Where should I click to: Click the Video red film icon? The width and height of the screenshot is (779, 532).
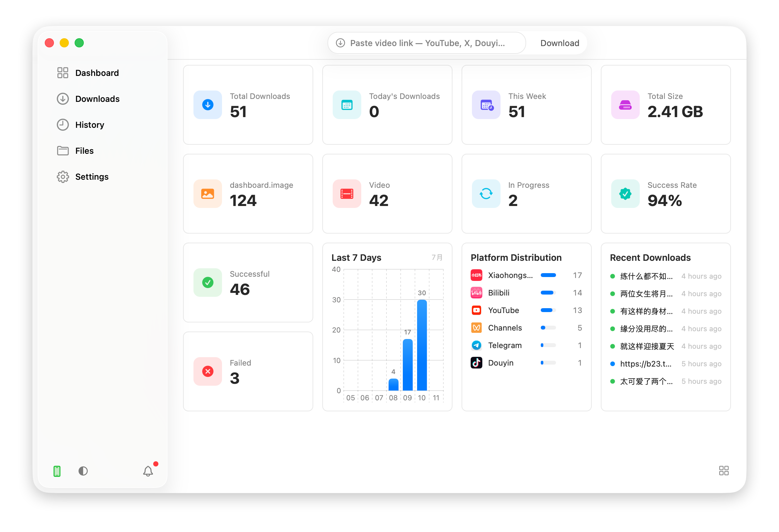(347, 194)
